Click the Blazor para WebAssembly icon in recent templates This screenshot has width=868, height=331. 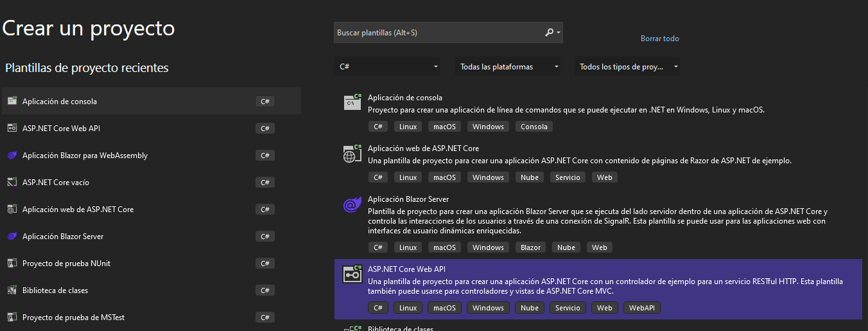12,155
